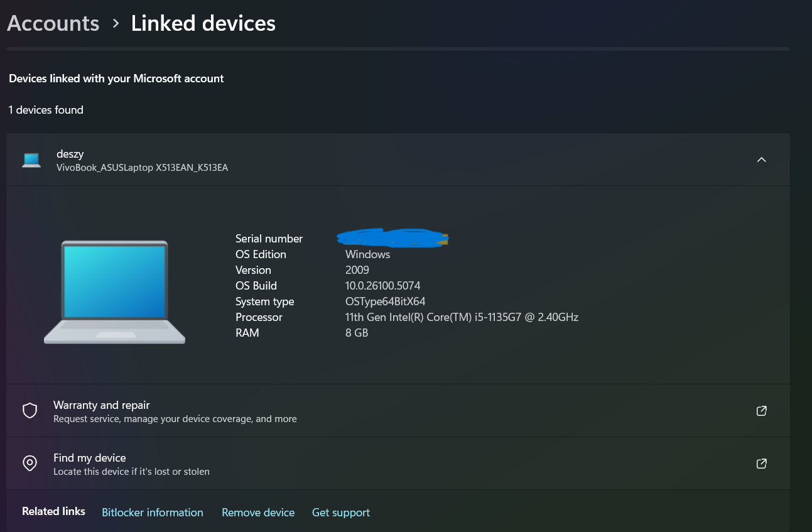Click the Processor value i5-1135G7 text
Viewport: 812px width, 532px height.
click(462, 317)
